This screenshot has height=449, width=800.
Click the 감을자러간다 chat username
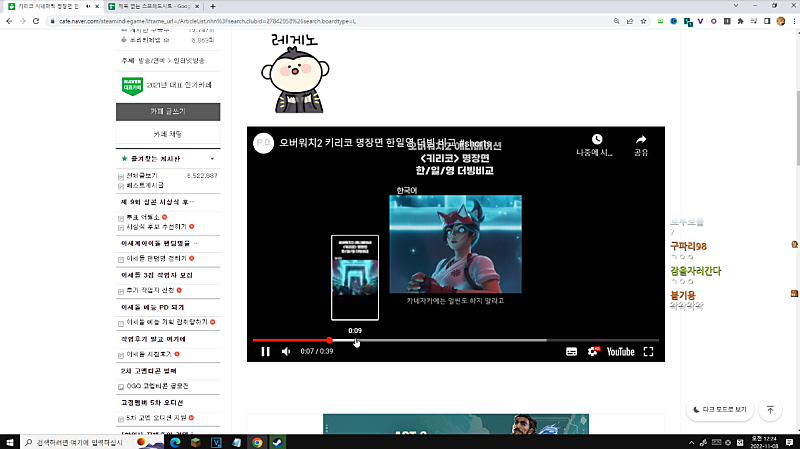coord(695,271)
